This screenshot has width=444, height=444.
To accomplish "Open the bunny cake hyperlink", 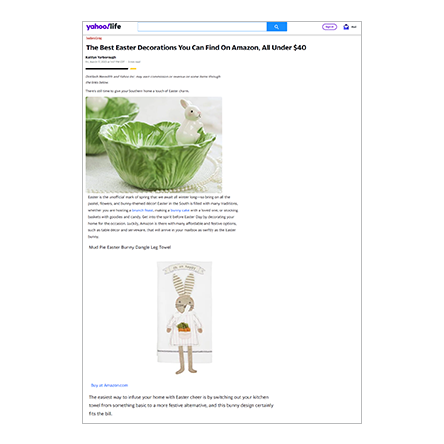I will pos(180,210).
